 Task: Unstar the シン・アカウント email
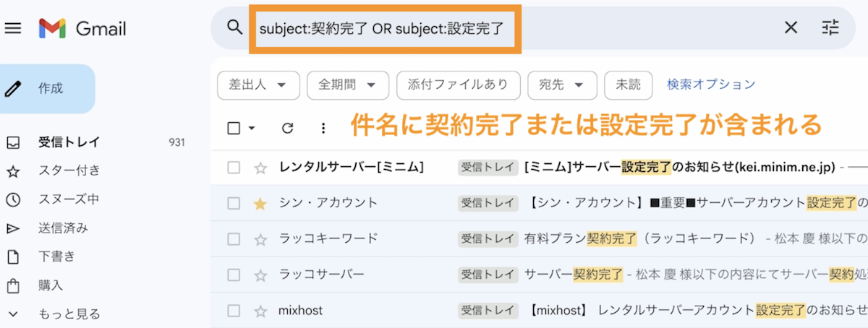tap(260, 204)
